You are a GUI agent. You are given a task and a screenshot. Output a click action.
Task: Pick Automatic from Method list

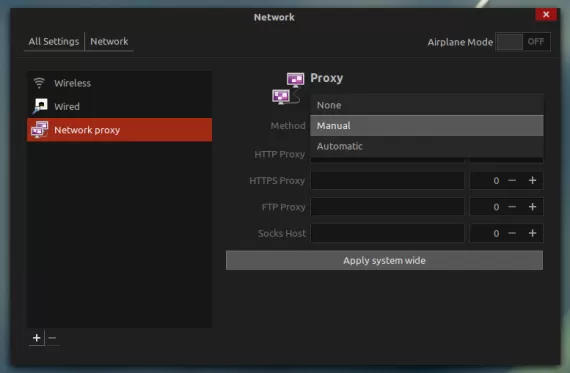(x=427, y=146)
